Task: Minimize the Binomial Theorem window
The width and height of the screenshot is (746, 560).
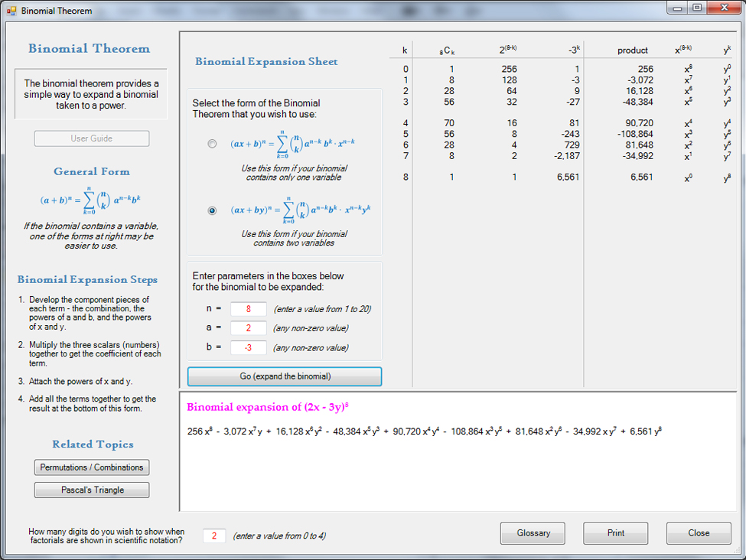Action: [677, 8]
